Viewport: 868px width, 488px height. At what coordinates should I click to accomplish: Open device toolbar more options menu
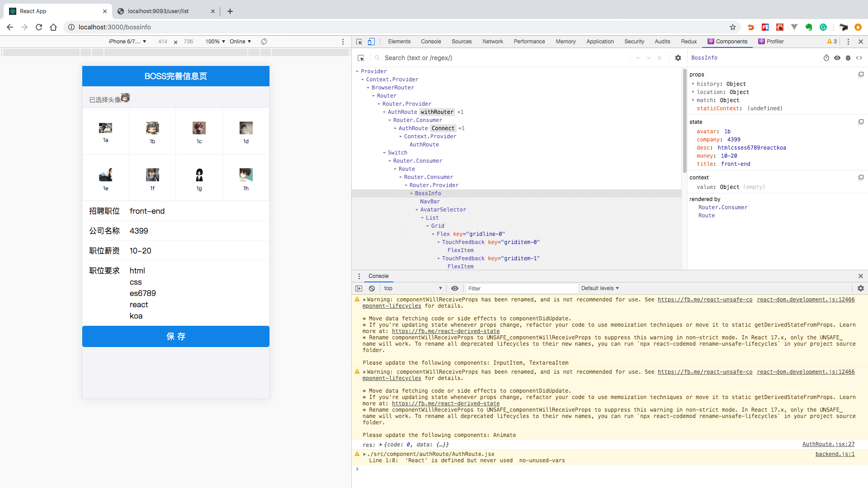click(x=343, y=42)
